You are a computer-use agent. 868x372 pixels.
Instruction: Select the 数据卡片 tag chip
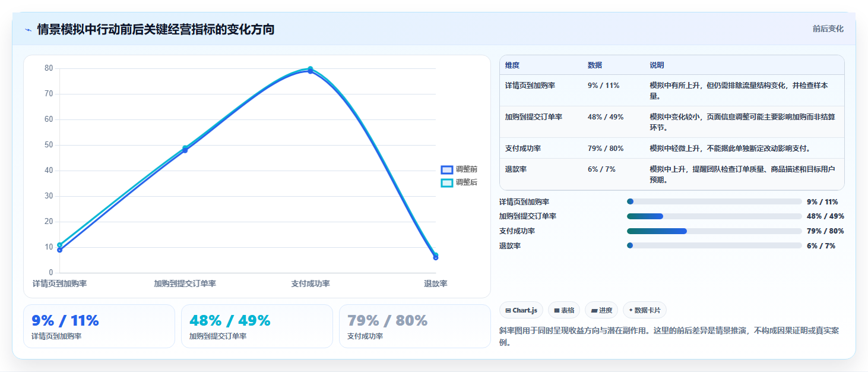point(645,310)
